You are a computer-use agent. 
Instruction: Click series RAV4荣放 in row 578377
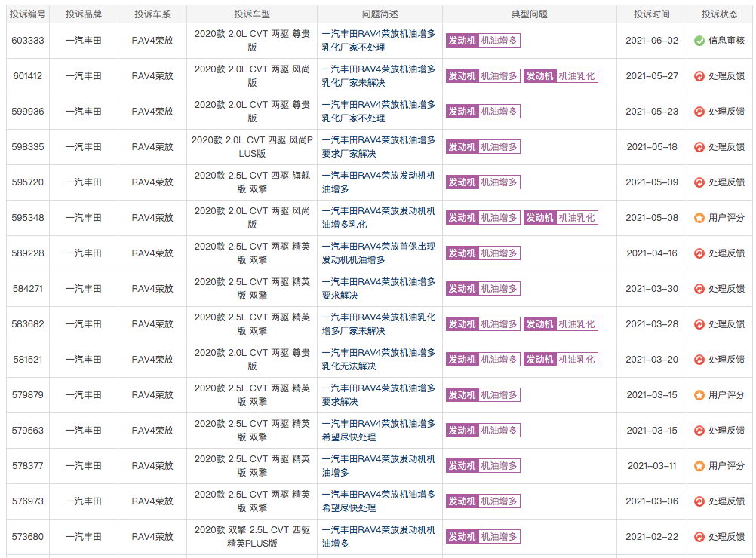coord(152,466)
